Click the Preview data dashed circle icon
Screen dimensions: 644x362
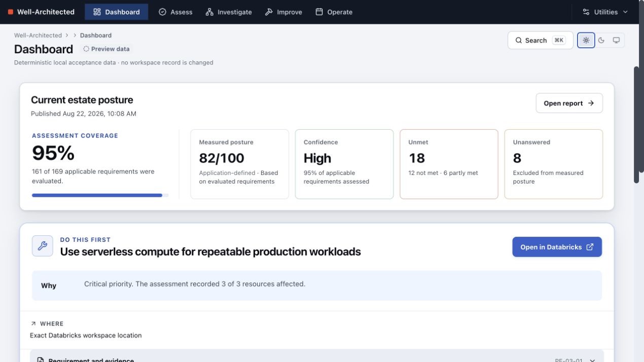point(86,49)
